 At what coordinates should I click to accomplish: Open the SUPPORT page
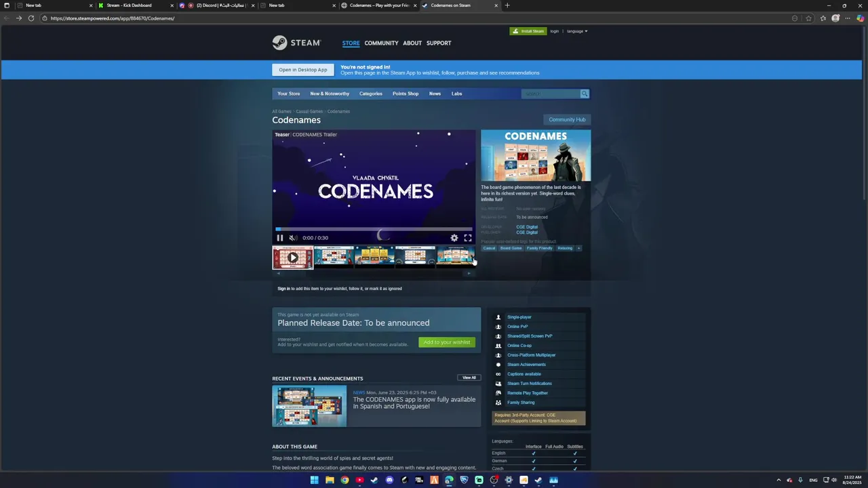439,43
